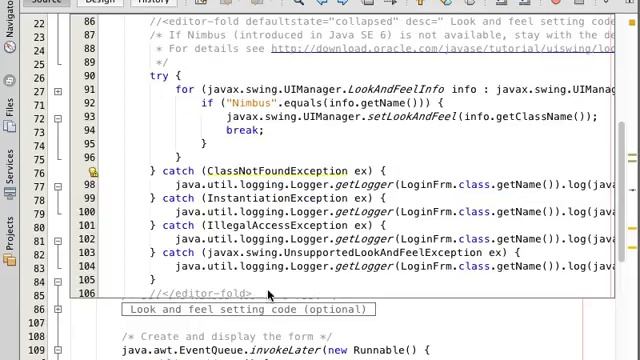Open the download.oracle.com tutorial link

coord(442,49)
